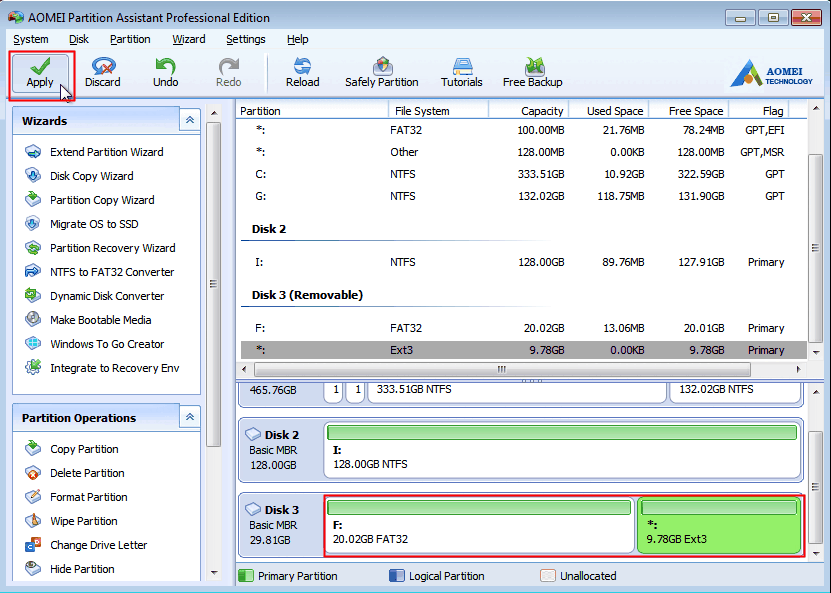Screen dimensions: 831x593
Task: Select the 9.78GB Ext3 block in disk map
Action: (x=719, y=525)
